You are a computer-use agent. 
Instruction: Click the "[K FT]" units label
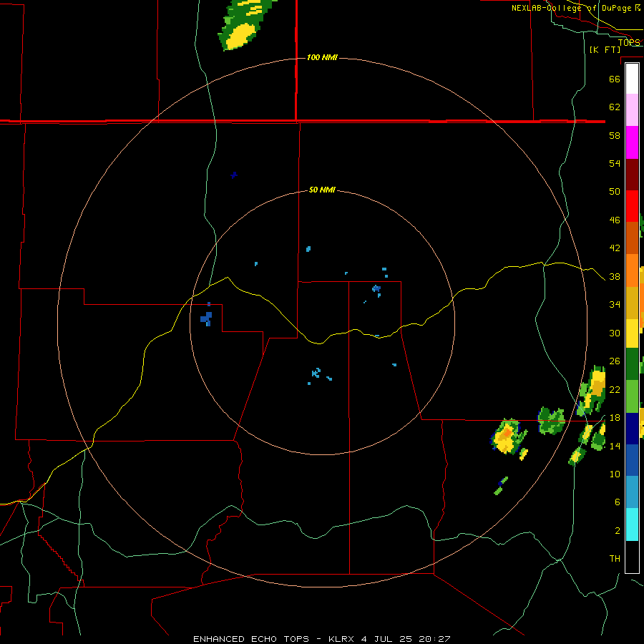[x=605, y=49]
